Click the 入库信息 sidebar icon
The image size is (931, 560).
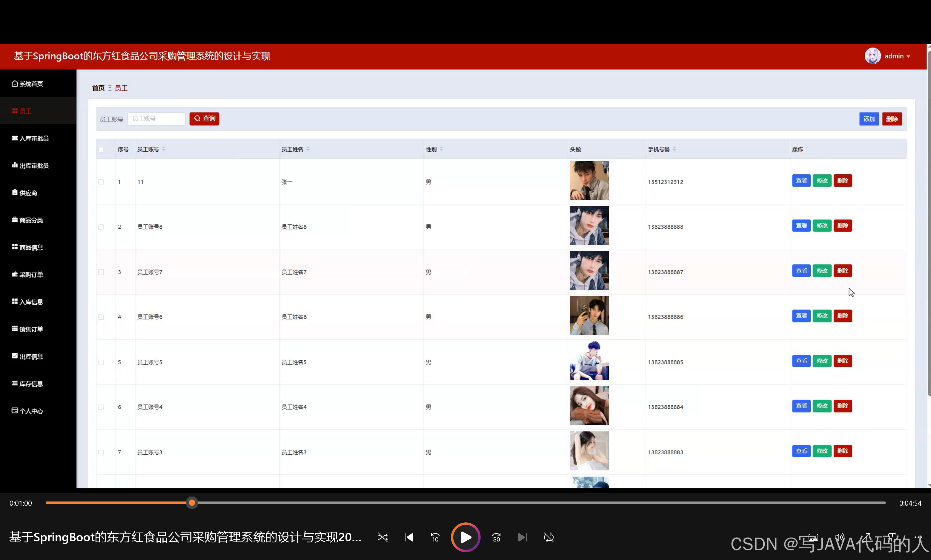(x=15, y=301)
